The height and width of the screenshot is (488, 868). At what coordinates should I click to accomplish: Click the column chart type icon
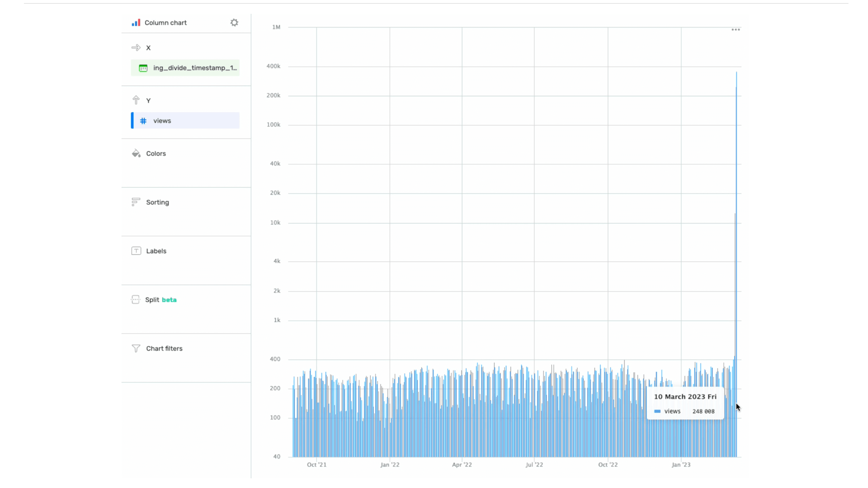(136, 23)
